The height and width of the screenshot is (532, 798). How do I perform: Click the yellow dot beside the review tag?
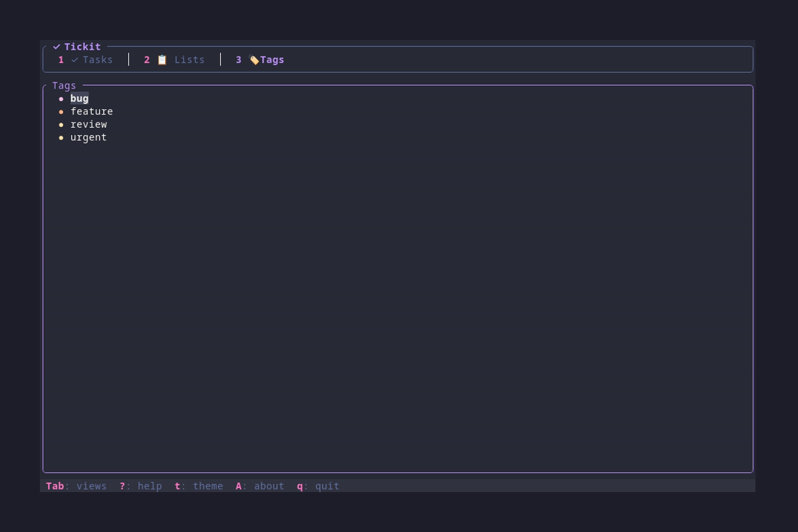pyautogui.click(x=61, y=124)
